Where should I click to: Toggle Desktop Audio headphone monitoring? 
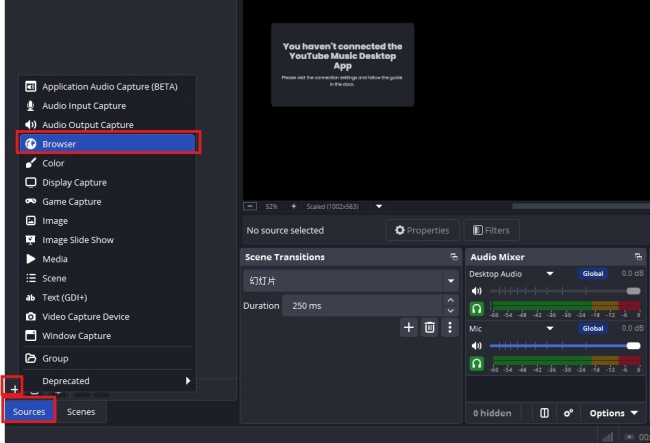[x=477, y=309]
